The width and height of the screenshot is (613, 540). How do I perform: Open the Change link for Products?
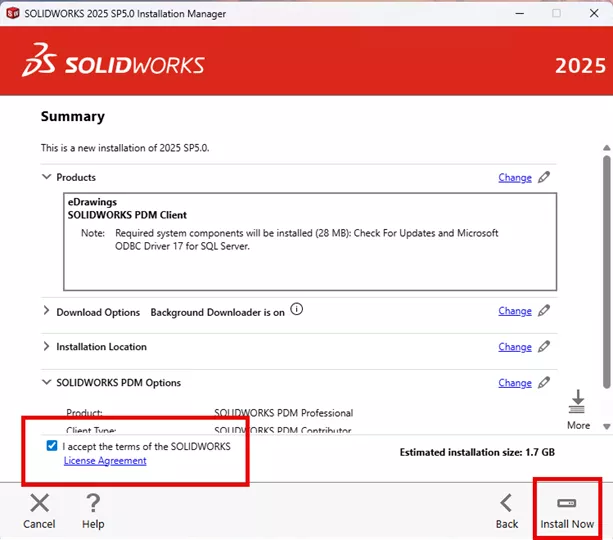click(x=515, y=178)
